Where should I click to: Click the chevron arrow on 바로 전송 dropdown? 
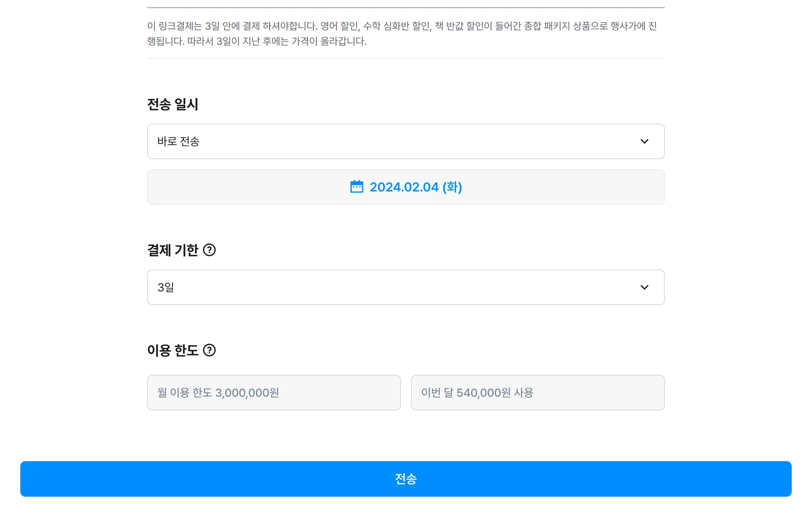[x=644, y=141]
